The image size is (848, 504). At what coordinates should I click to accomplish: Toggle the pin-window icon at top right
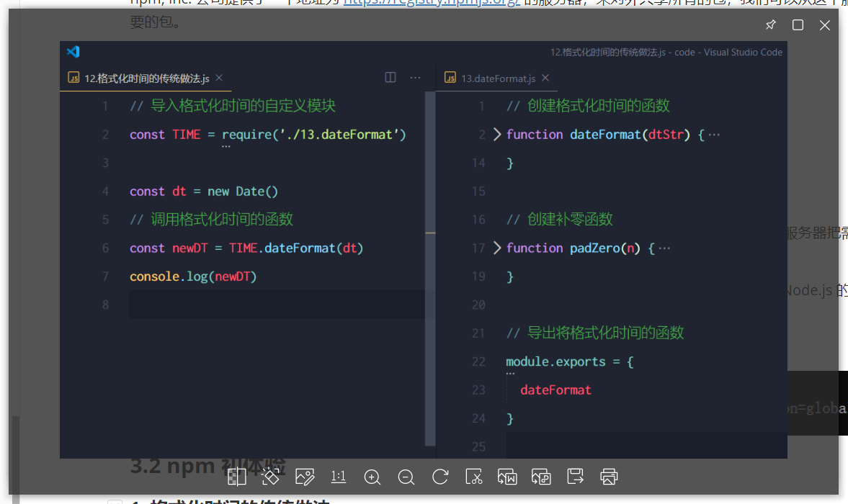[x=770, y=25]
